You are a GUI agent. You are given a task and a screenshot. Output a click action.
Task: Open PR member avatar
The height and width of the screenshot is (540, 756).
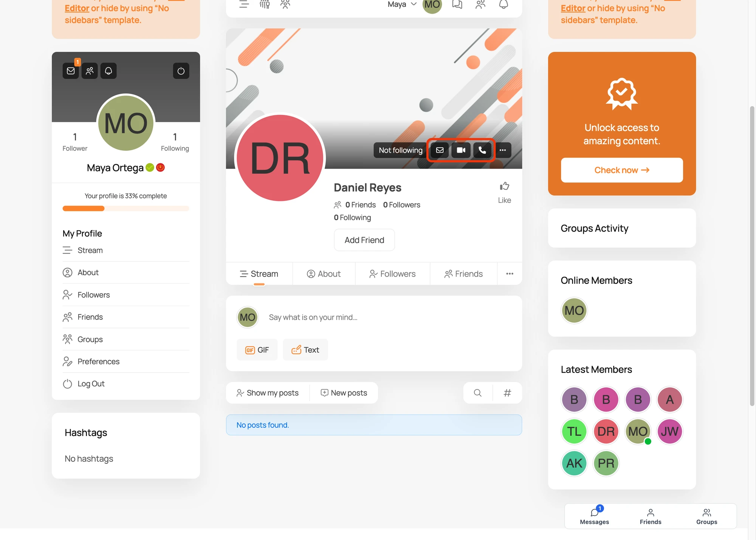point(606,463)
